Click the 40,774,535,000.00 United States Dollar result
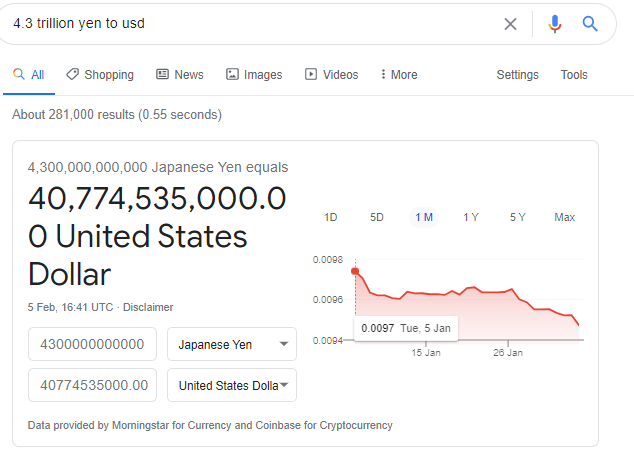Image resolution: width=634 pixels, height=451 pixels. point(157,236)
